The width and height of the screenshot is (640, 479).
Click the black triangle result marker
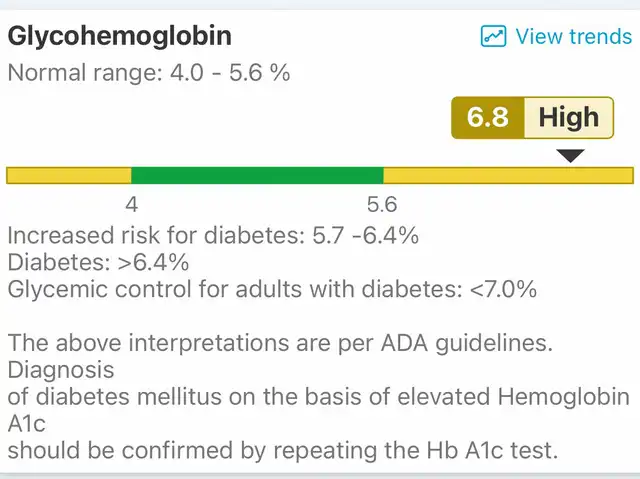pyautogui.click(x=571, y=156)
